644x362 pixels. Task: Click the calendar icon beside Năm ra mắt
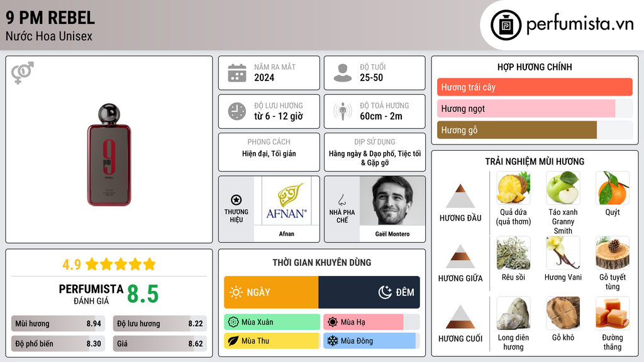tap(236, 73)
